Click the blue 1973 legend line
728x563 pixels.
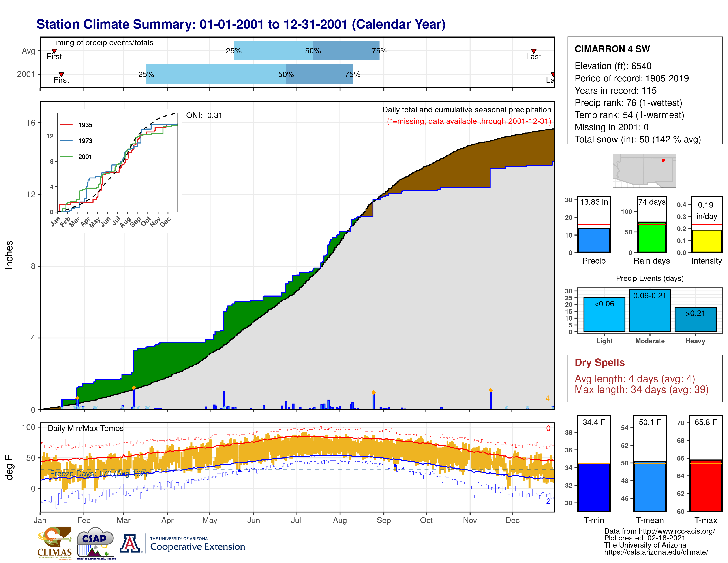(x=66, y=141)
